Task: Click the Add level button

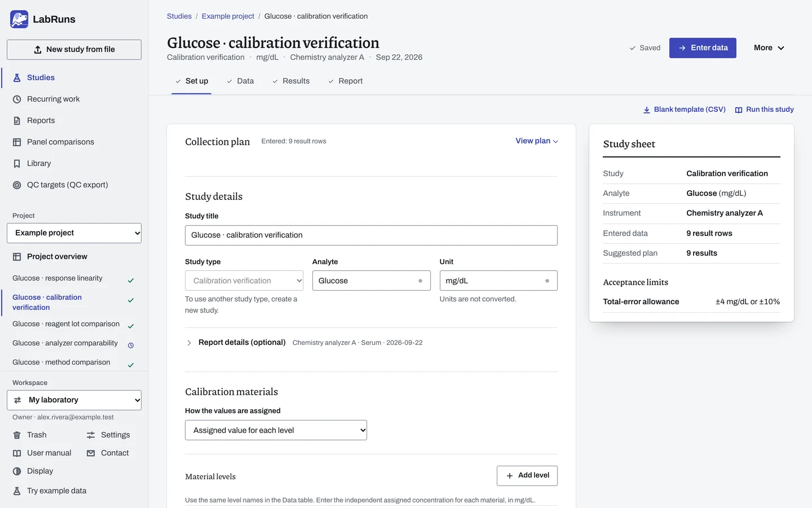Action: [527, 476]
